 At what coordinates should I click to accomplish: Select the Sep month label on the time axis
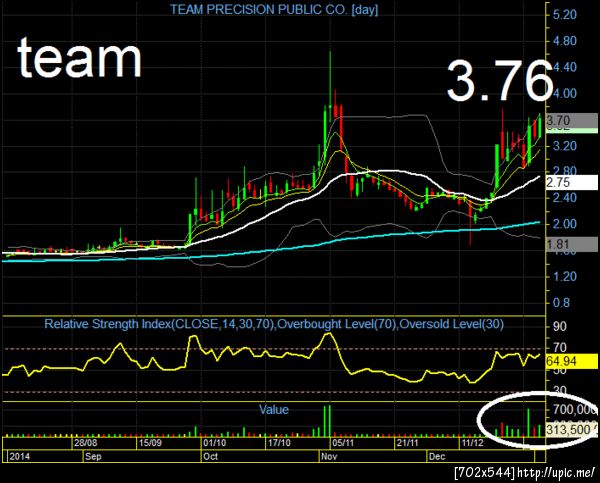tap(93, 457)
